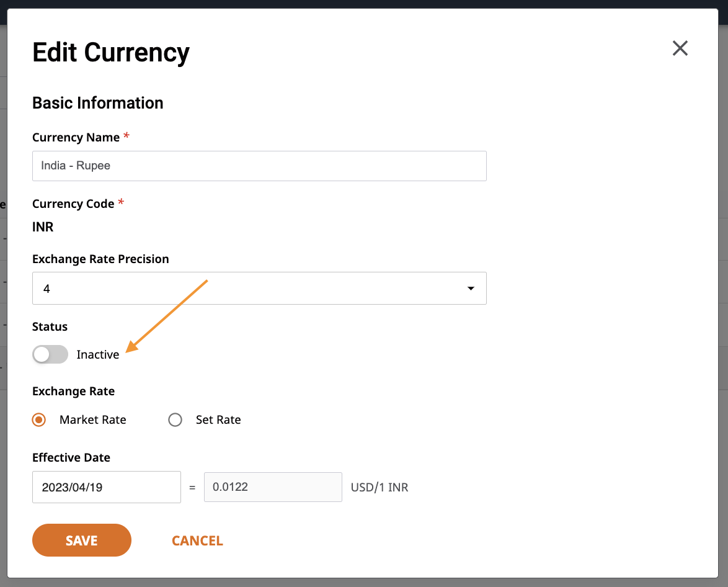The height and width of the screenshot is (587, 728).
Task: Select the Market Rate radio button
Action: click(39, 419)
